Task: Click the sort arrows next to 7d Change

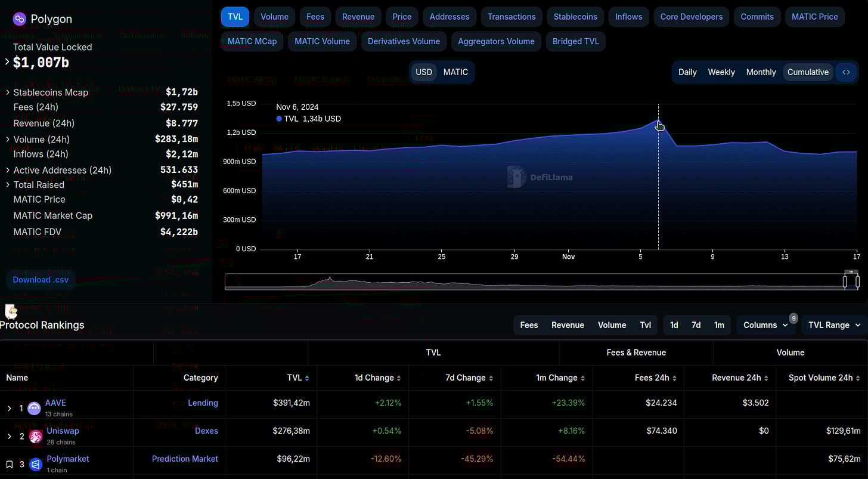Action: pos(491,378)
